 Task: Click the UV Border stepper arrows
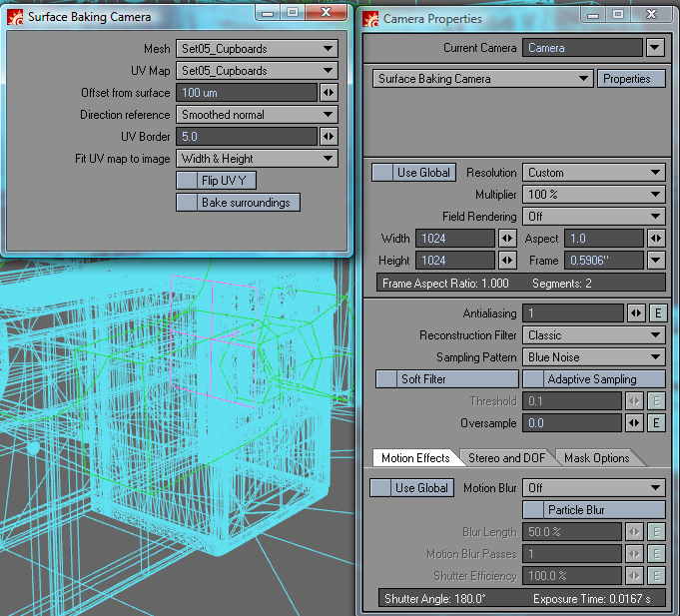click(x=328, y=137)
